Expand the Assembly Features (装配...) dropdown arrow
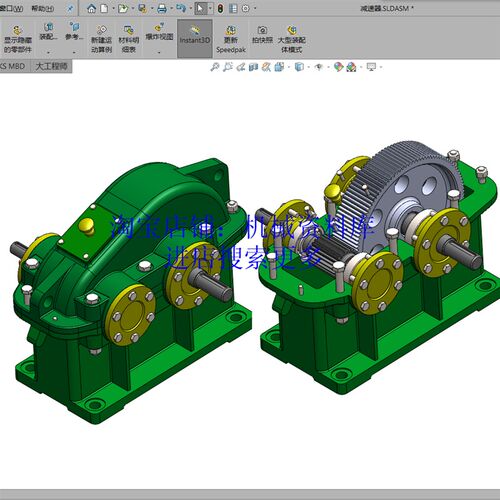The height and width of the screenshot is (500, 500). pos(49,52)
